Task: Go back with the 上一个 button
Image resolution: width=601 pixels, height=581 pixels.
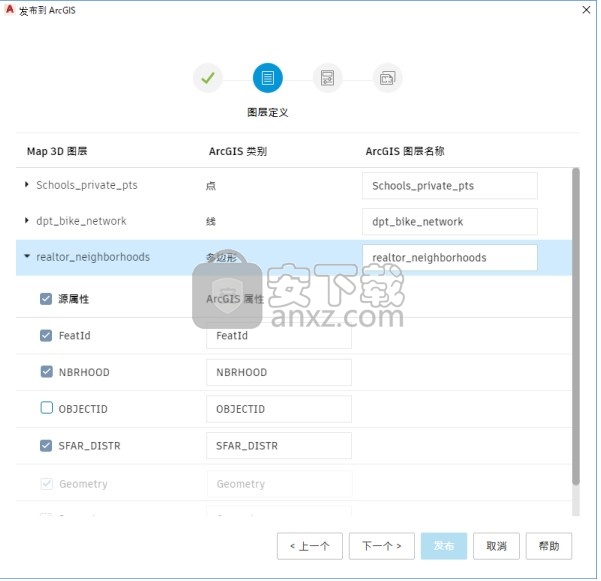Action: tap(310, 546)
